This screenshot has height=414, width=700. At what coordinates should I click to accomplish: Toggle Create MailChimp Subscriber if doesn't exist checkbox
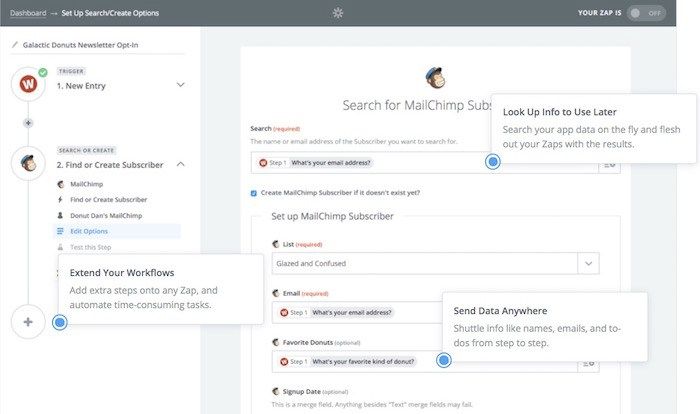pos(254,193)
